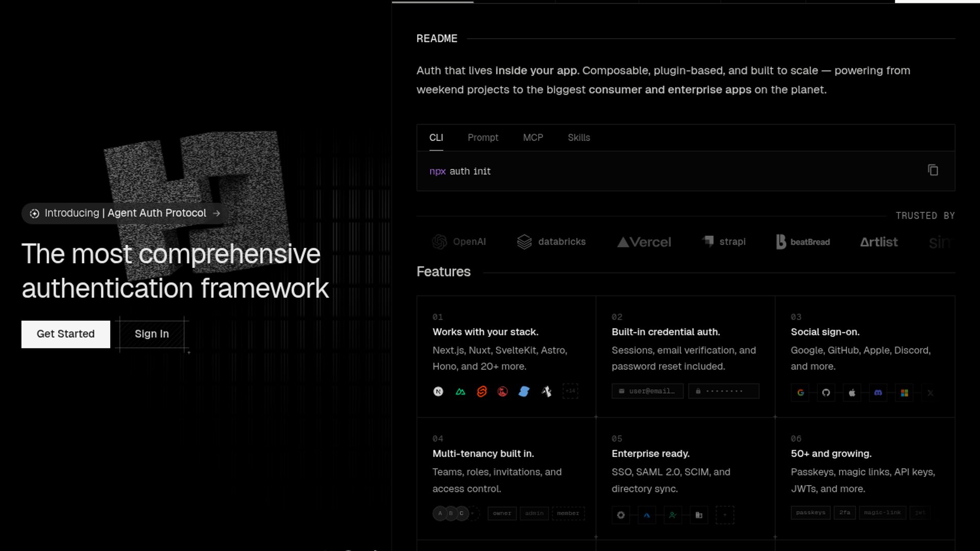Click the 'Works with your stack.' heading
The image size is (980, 551).
point(485,332)
